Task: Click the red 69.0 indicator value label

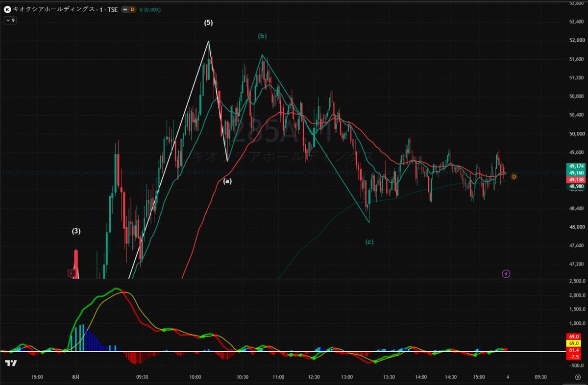Action: [x=575, y=337]
